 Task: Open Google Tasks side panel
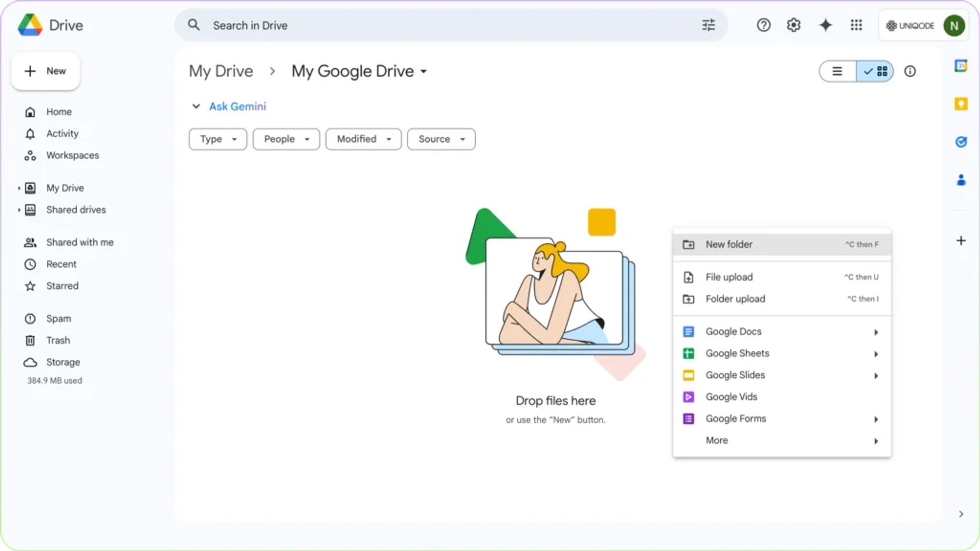coord(961,142)
